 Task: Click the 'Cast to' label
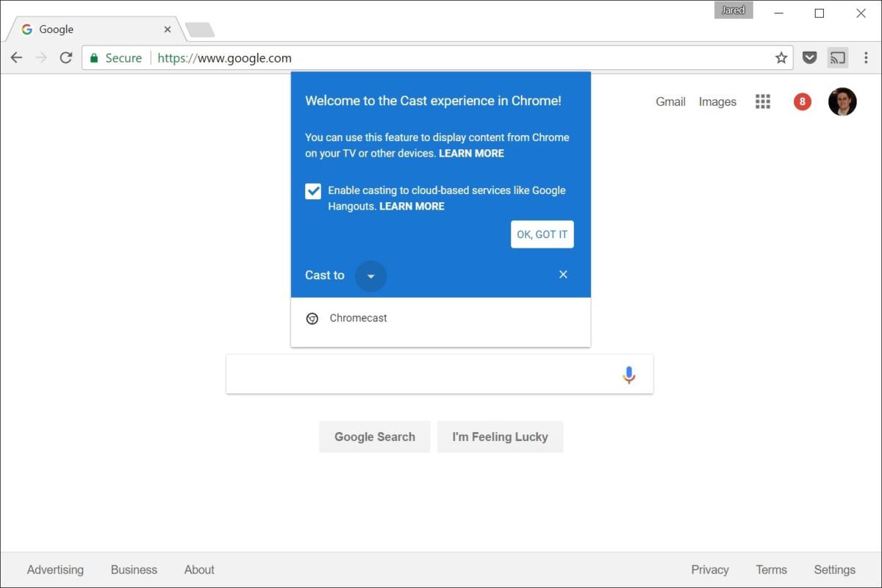coord(325,275)
